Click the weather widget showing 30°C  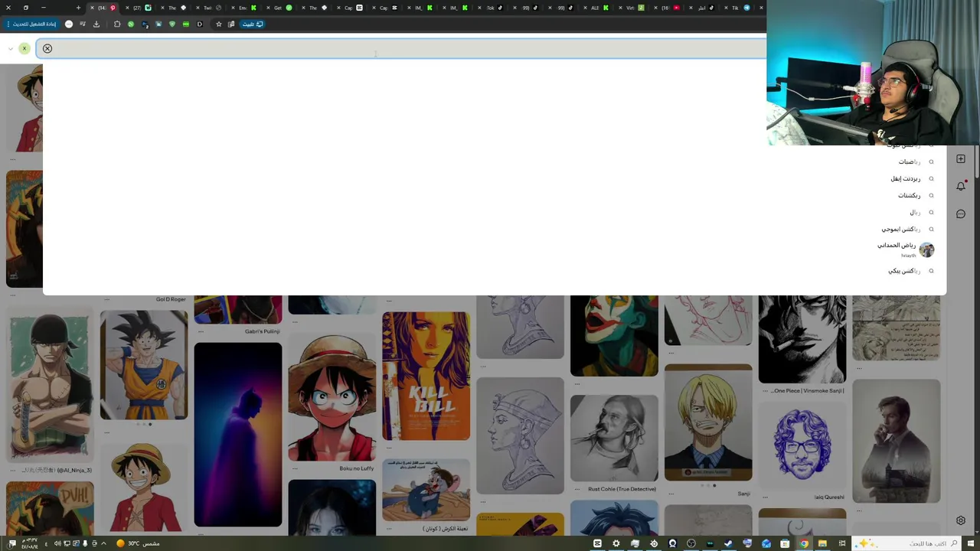click(138, 543)
